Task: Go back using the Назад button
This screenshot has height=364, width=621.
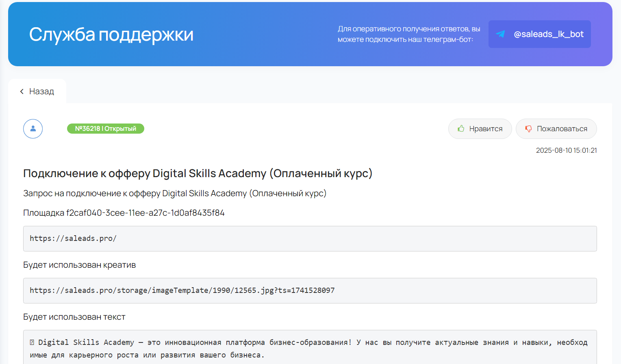Action: click(x=37, y=91)
